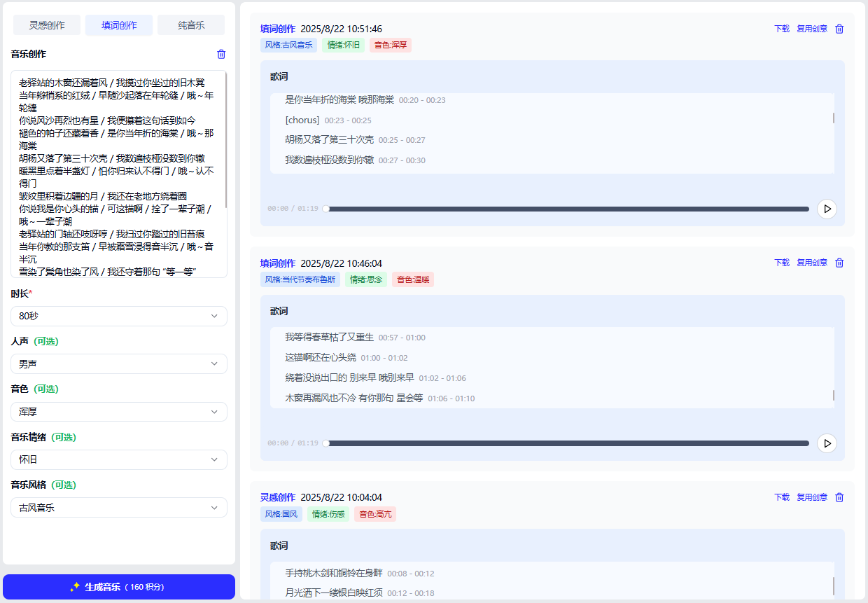This screenshot has height=603, width=868.
Task: Download the 10:51:46 填词创作 song
Action: pos(782,29)
